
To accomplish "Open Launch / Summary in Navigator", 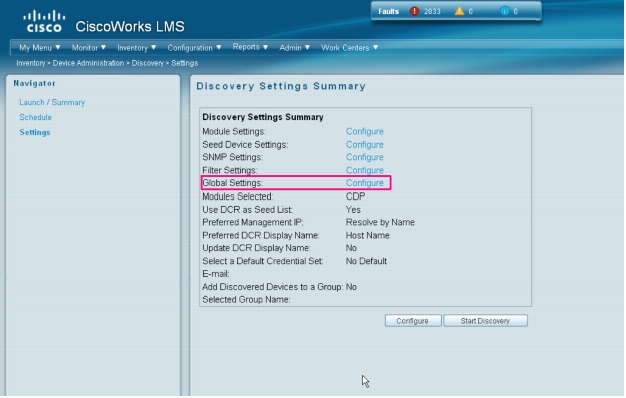I will click(52, 102).
